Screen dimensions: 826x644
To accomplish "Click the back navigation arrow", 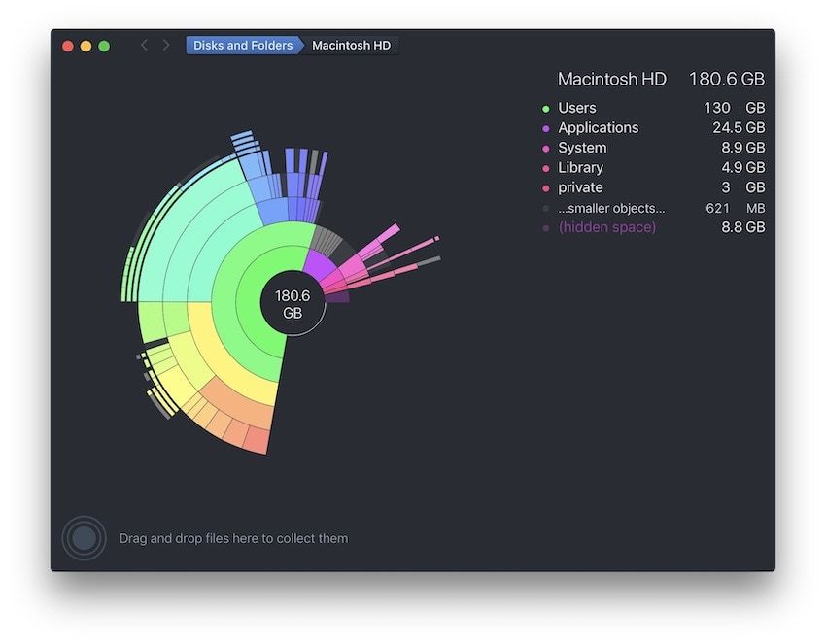I will (x=145, y=46).
